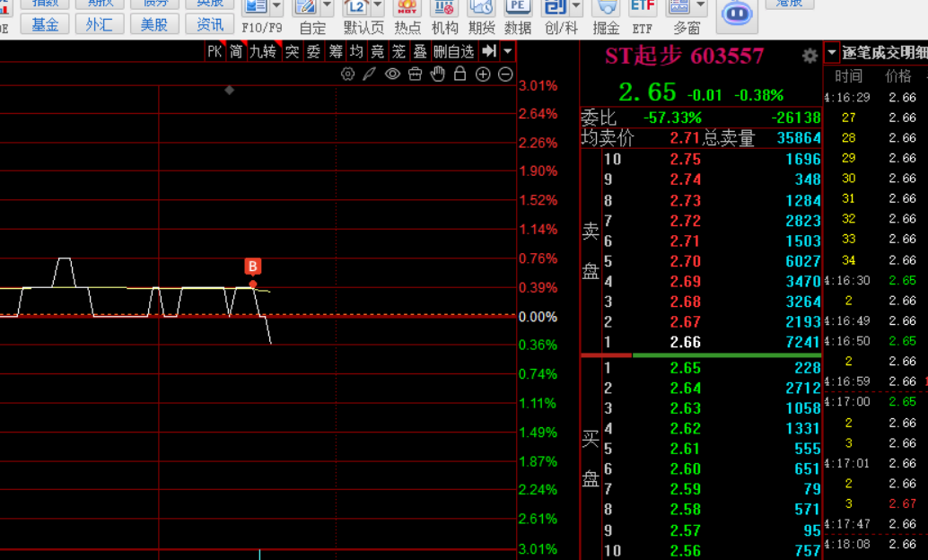Viewport: 928px width, 560px height.
Task: Toggle the 均 average line option
Action: pos(356,52)
